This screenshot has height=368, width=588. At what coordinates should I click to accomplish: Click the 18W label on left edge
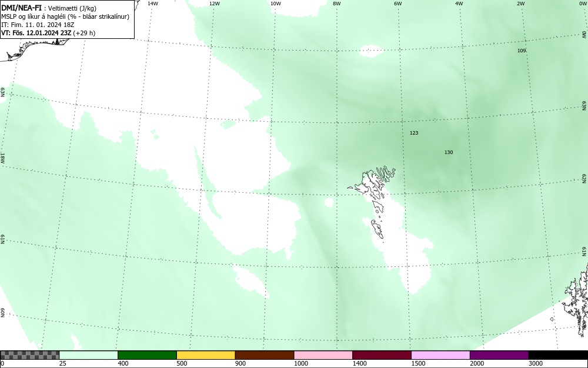(x=2, y=158)
